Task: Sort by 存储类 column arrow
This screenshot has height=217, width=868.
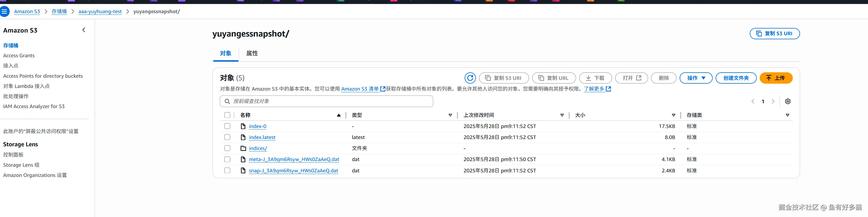Action: click(x=787, y=115)
